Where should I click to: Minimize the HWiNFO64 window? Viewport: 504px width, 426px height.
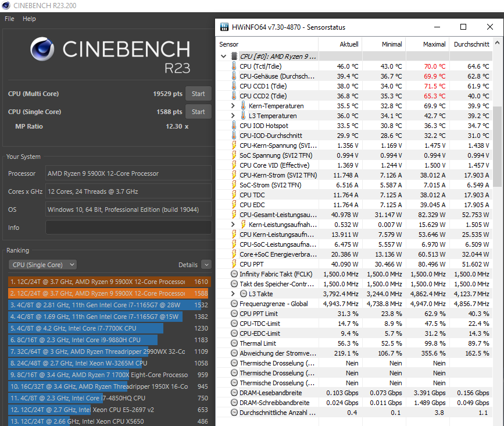click(x=437, y=27)
